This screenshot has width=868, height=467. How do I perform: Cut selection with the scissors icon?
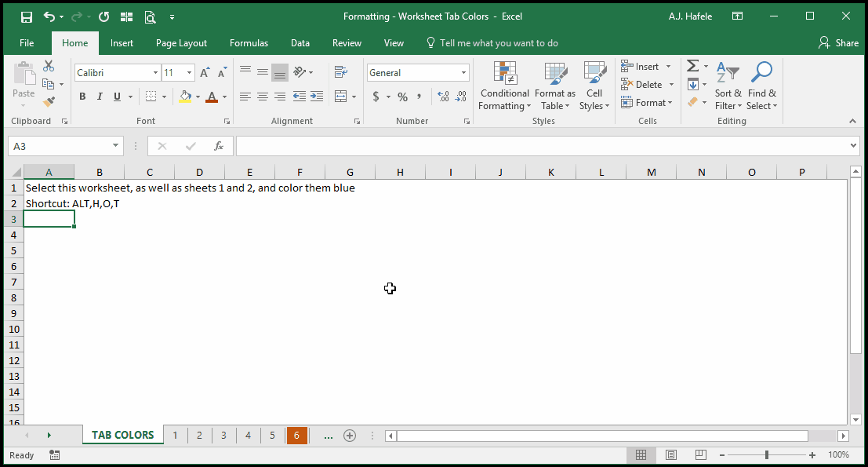49,67
